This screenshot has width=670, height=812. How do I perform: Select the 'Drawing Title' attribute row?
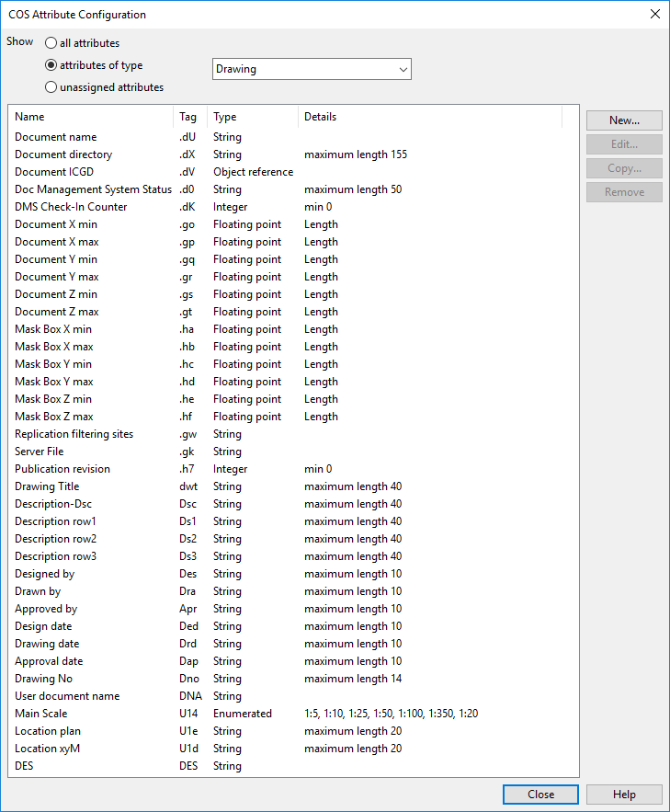[47, 486]
